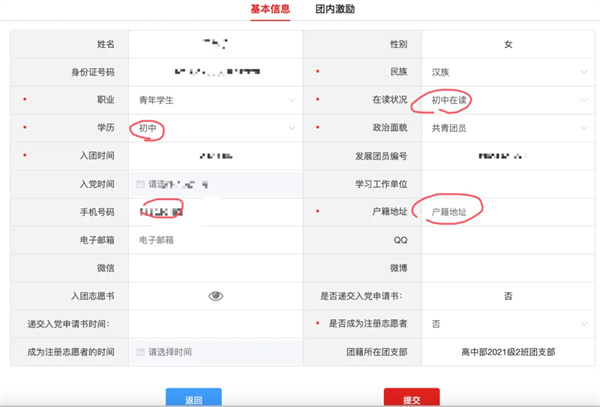The width and height of the screenshot is (600, 407).
Task: Click the 电子邮箱 input field
Action: tap(215, 240)
